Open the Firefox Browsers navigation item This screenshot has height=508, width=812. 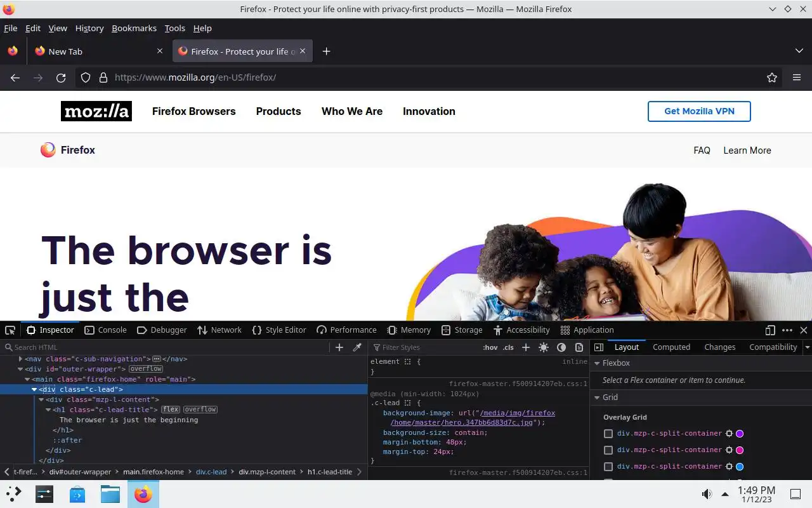(193, 111)
